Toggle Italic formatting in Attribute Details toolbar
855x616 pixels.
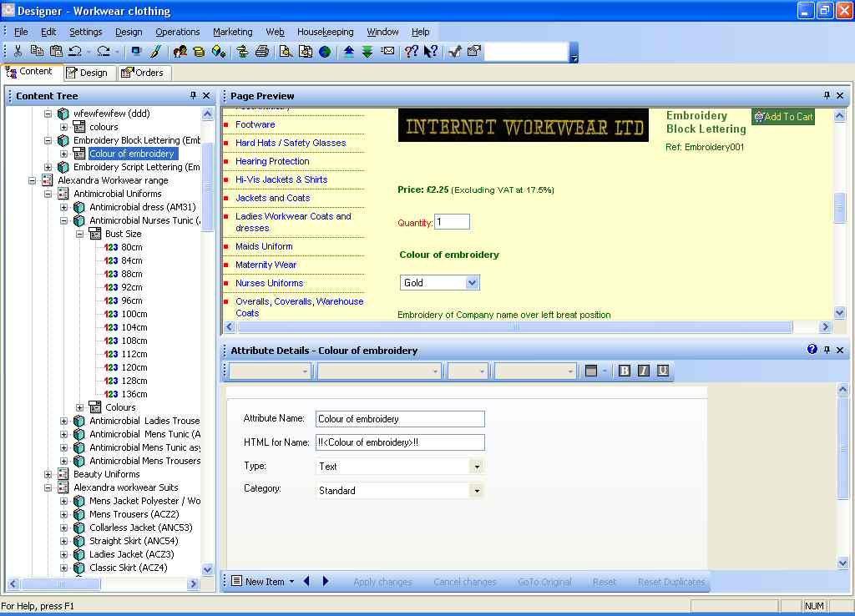pyautogui.click(x=644, y=371)
